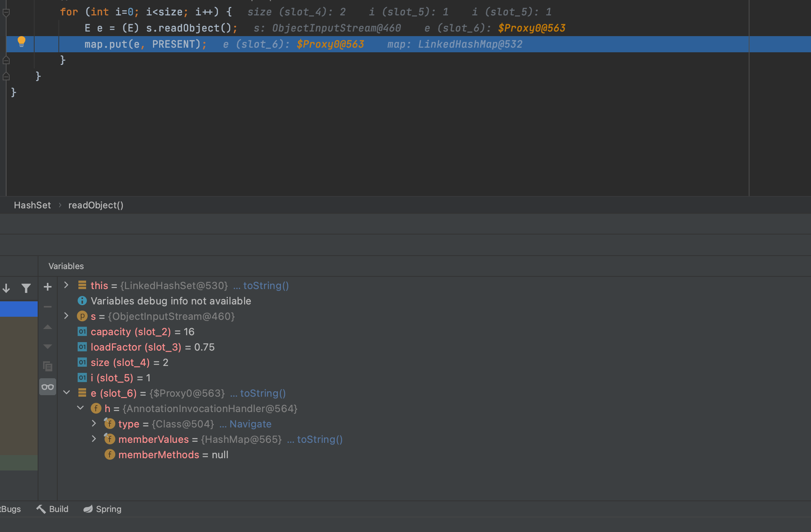Click the Build hammer icon
Image resolution: width=811 pixels, height=532 pixels.
41,509
